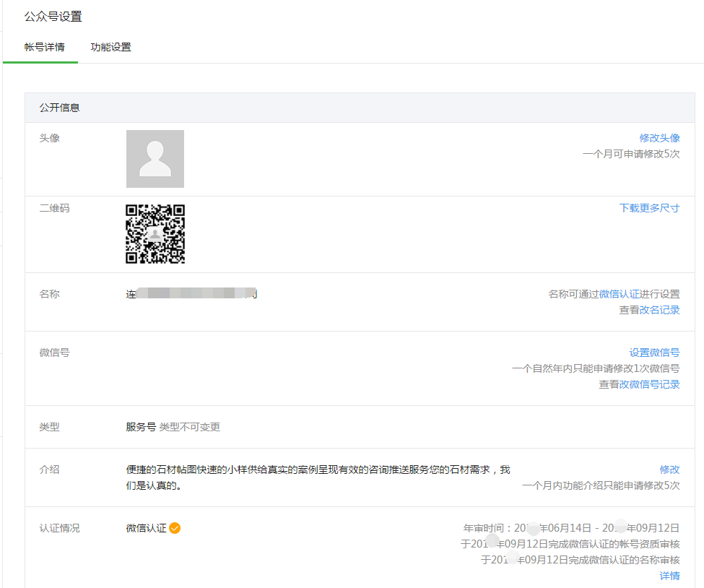Open 下载更多尺寸 for the QR code

[649, 208]
